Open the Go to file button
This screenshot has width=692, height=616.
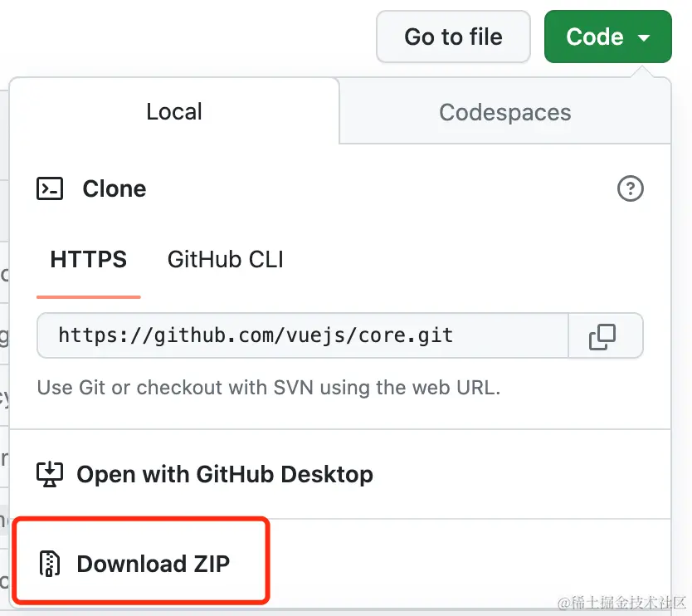(x=453, y=37)
